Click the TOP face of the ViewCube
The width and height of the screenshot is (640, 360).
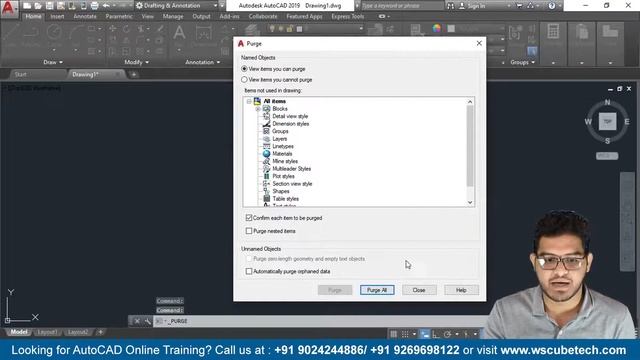[x=607, y=122]
